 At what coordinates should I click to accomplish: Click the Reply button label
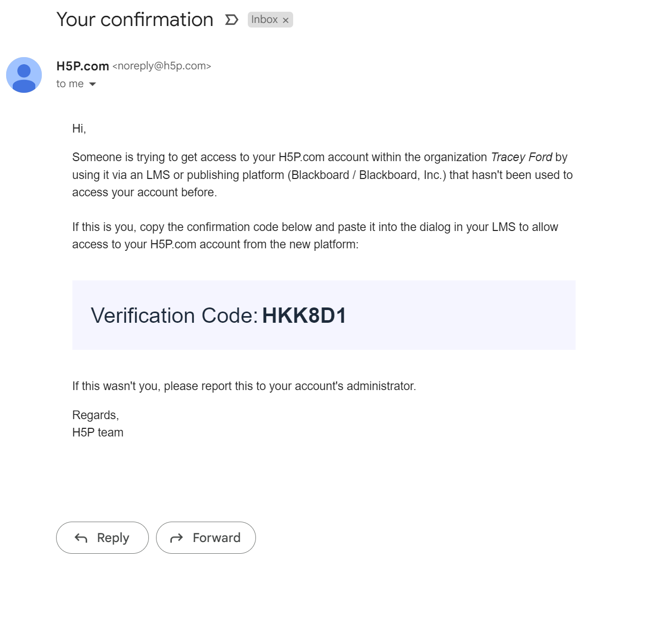click(x=113, y=537)
